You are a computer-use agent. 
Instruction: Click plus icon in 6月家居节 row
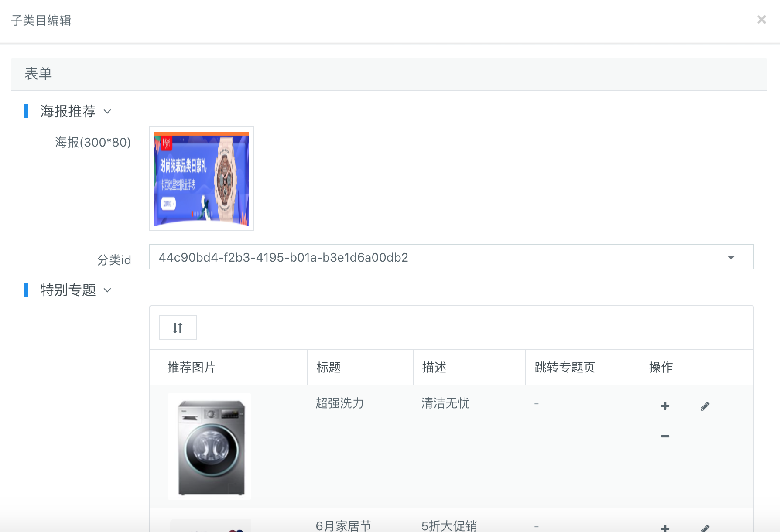tap(665, 528)
